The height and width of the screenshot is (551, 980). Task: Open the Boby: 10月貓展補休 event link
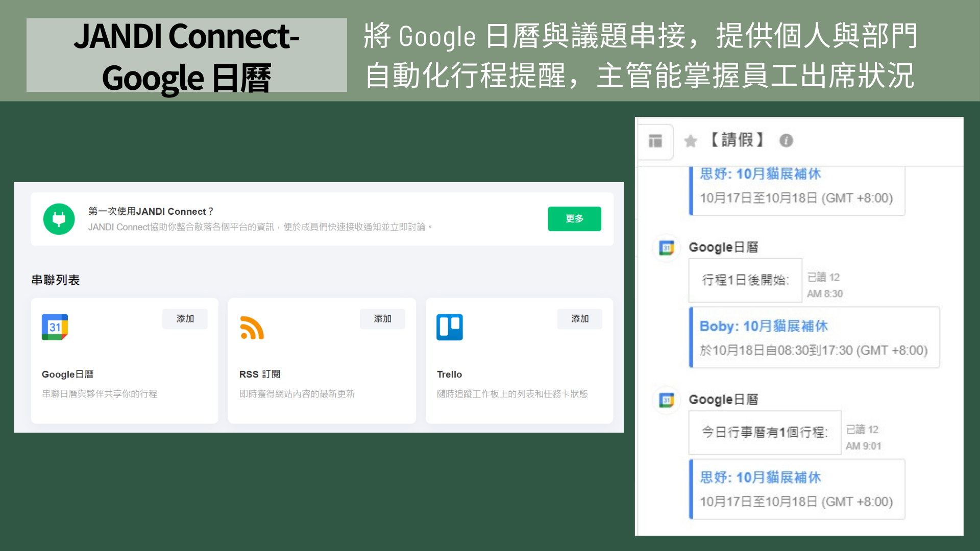pyautogui.click(x=764, y=326)
